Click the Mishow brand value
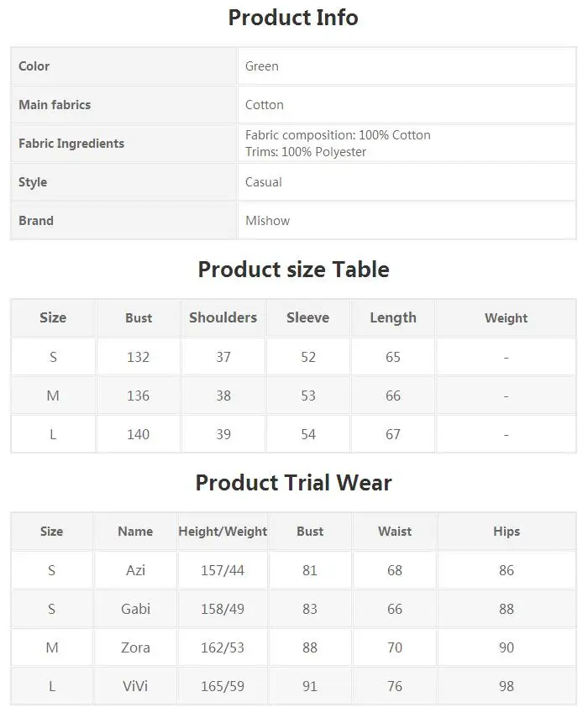588x718 pixels. pos(267,221)
